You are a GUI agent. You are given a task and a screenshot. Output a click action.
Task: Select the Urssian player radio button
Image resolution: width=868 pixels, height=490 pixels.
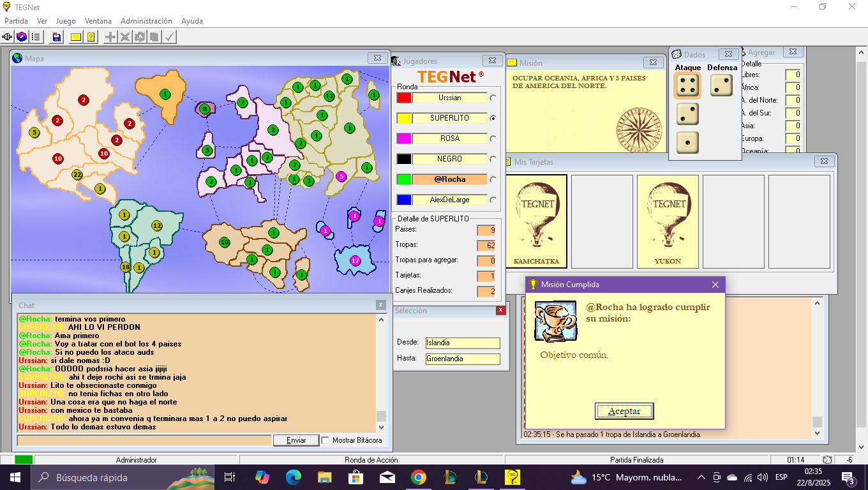coord(493,98)
